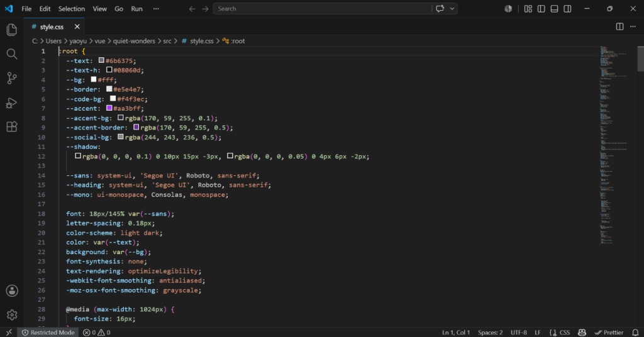Viewport: 644px width, 337px height.
Task: Change encoding via UTF-8
Action: pos(518,333)
